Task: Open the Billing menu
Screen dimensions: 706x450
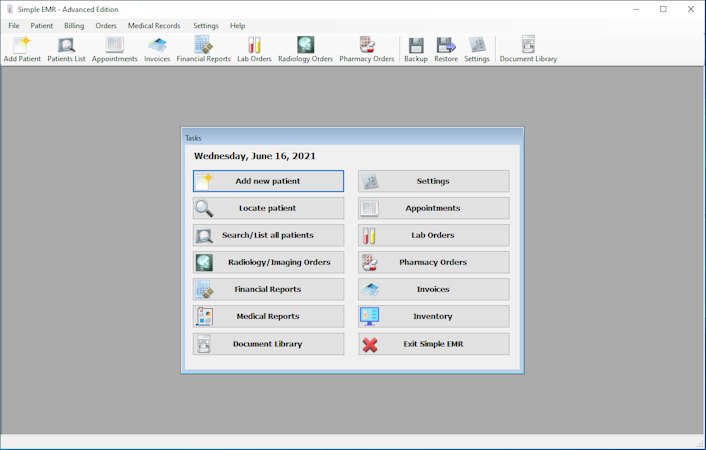Action: (74, 26)
